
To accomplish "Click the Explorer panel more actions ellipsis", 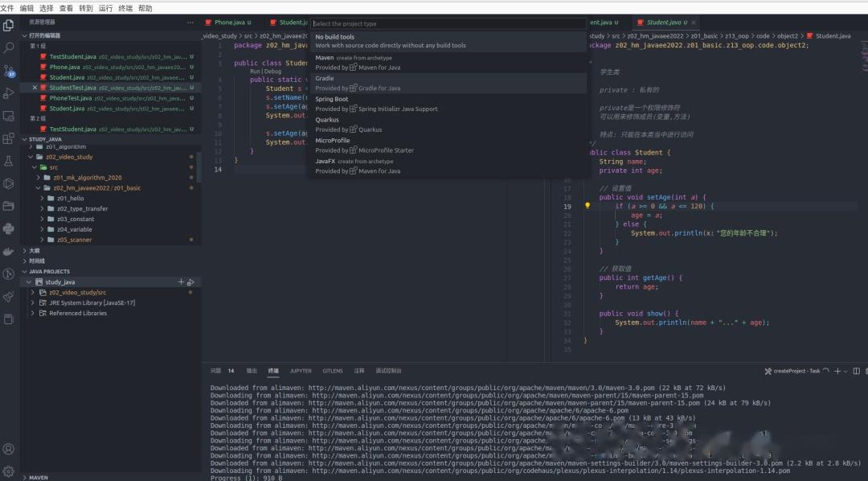I will click(190, 23).
